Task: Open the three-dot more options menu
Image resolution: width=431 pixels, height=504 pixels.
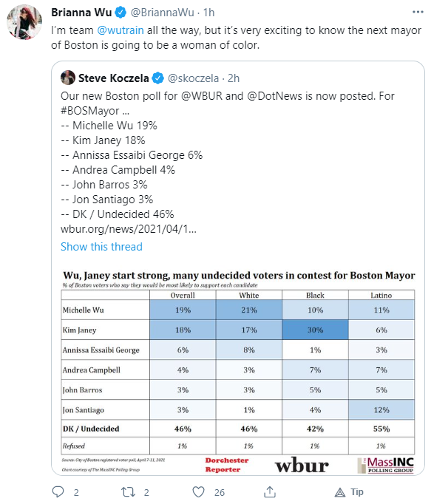Action: click(x=418, y=12)
